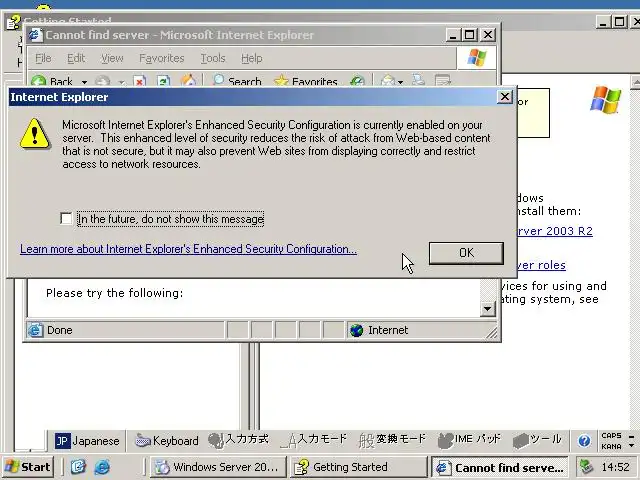Check 'In the future, do not show this message'

[66, 219]
